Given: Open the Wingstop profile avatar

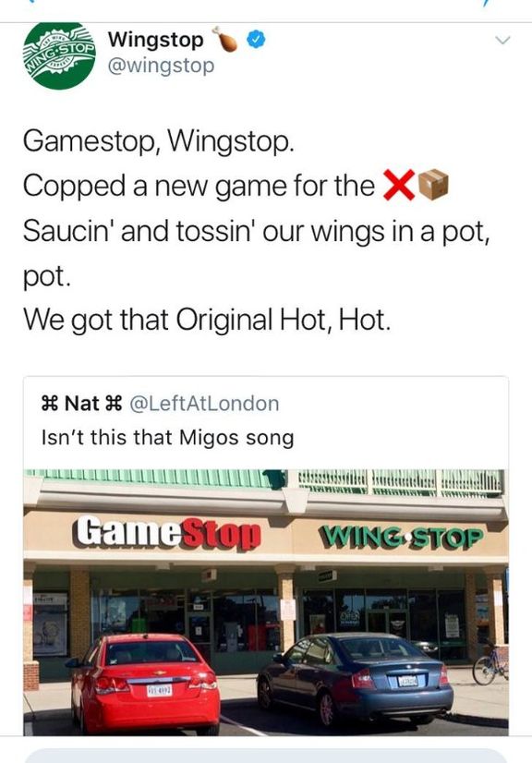Looking at the screenshot, I should pos(59,54).
